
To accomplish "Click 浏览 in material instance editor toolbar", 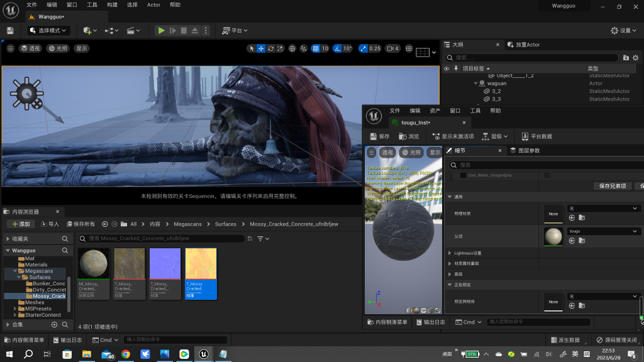I will (x=409, y=136).
